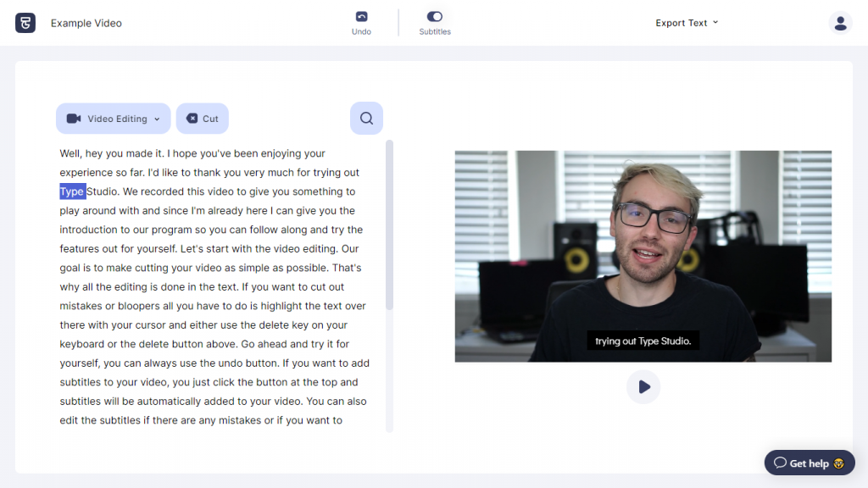Click the chat bubble icon in Get help

point(780,463)
